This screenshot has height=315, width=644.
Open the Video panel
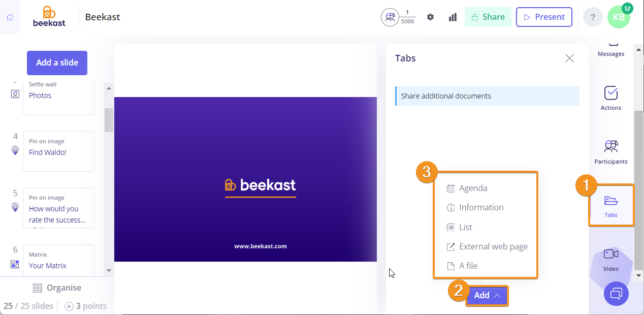point(611,259)
